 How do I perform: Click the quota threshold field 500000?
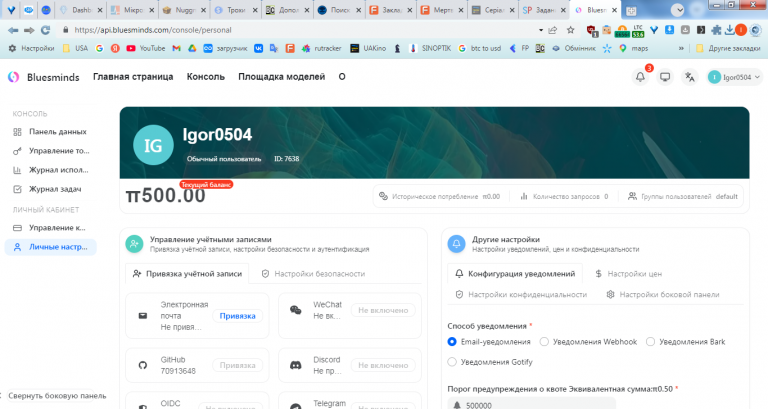point(531,404)
